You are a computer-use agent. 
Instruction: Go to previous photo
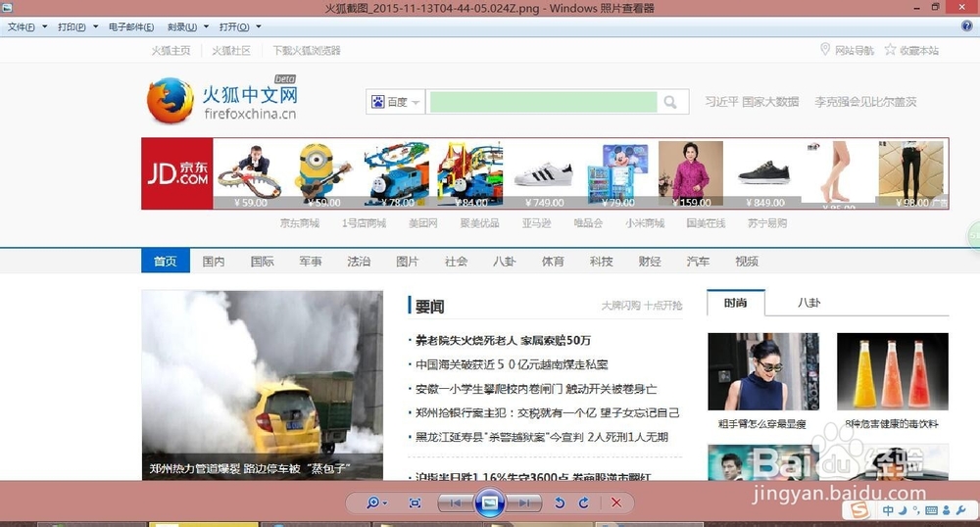(455, 503)
